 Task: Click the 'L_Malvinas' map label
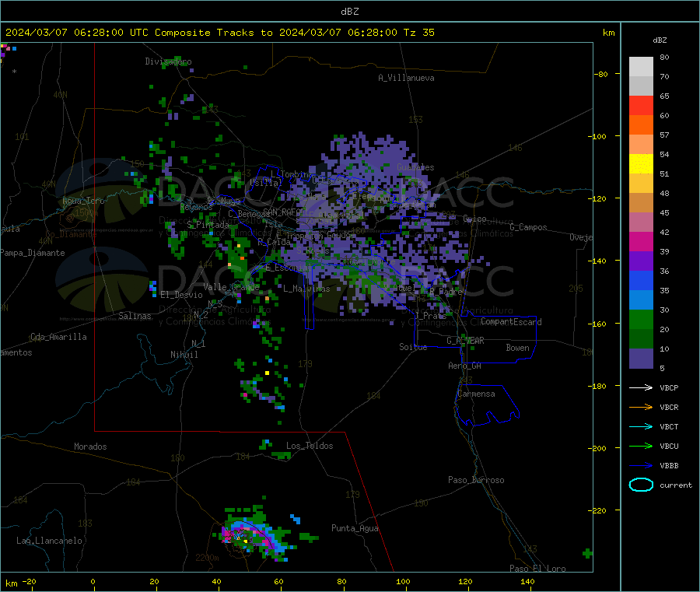pos(306,289)
